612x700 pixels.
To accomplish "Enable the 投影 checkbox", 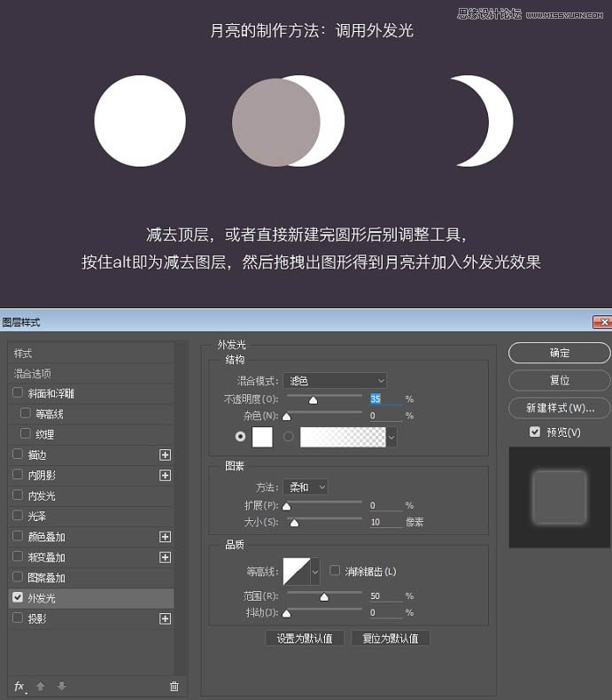I will click(x=18, y=618).
